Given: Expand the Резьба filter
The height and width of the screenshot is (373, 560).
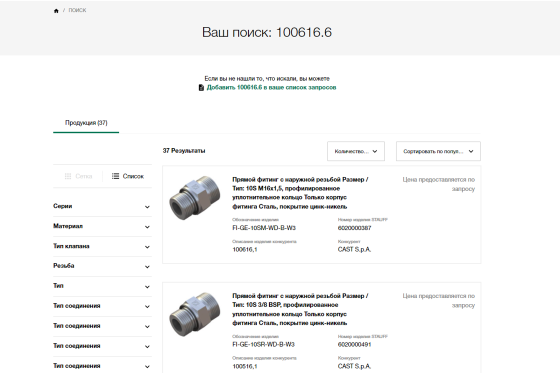Looking at the screenshot, I should point(102,266).
